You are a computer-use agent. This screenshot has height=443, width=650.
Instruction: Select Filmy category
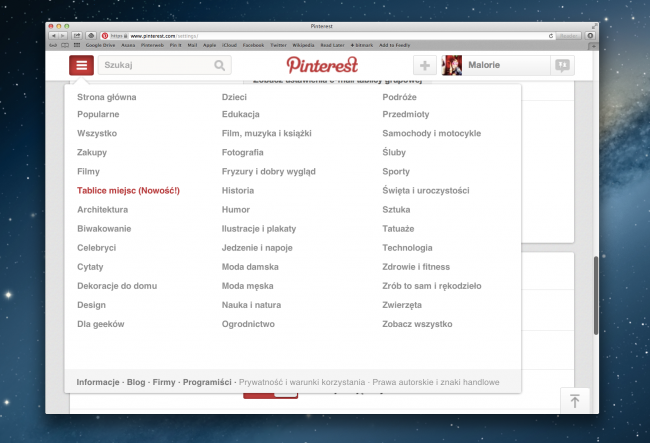tap(88, 172)
